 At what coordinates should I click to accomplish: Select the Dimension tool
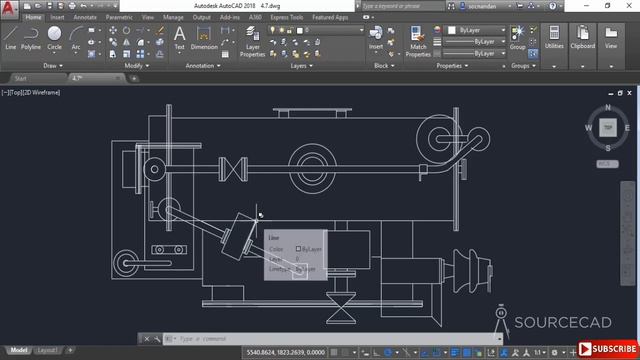pyautogui.click(x=204, y=38)
